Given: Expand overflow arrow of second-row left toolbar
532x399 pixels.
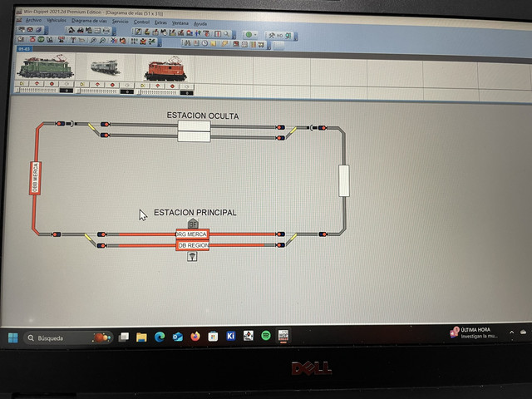Looking at the screenshot, I should click(160, 42).
